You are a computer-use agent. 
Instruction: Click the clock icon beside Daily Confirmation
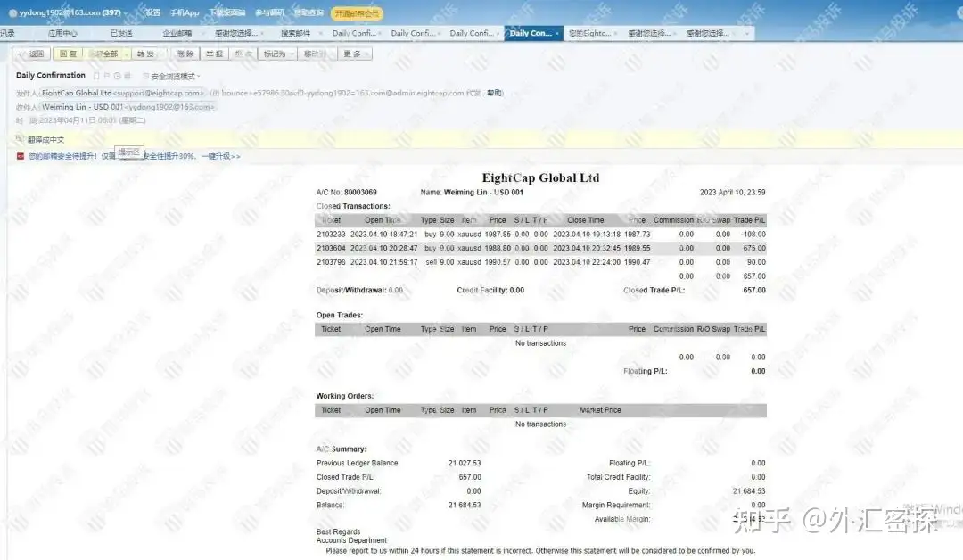(x=117, y=76)
